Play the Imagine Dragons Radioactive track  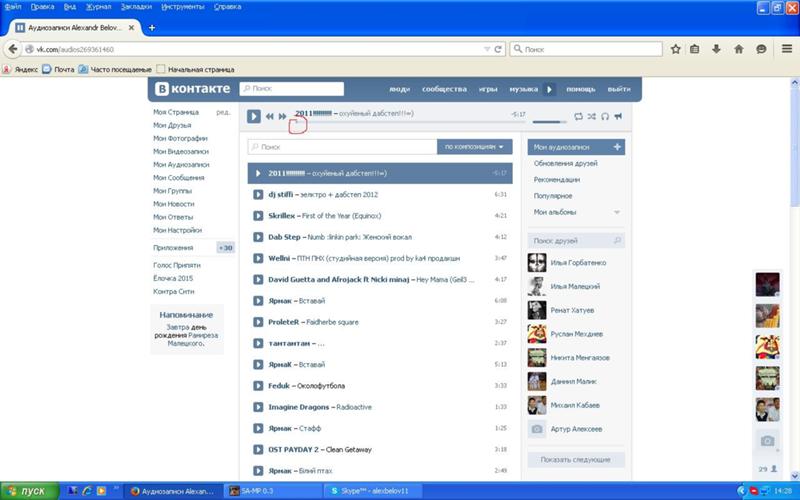(x=258, y=407)
